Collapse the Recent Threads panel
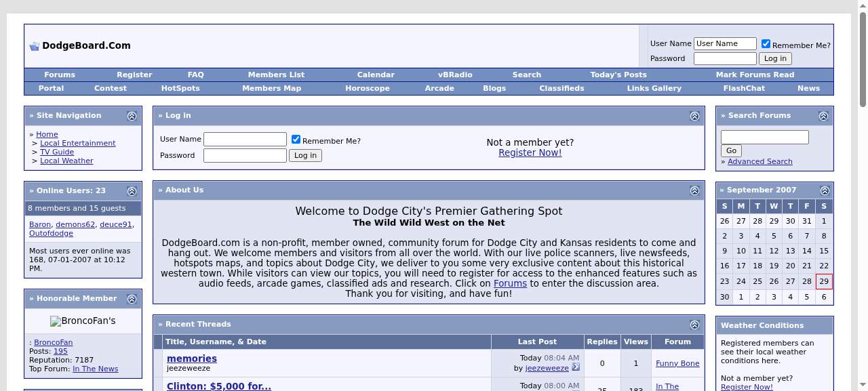Viewport: 868px width, 391px height. (694, 325)
